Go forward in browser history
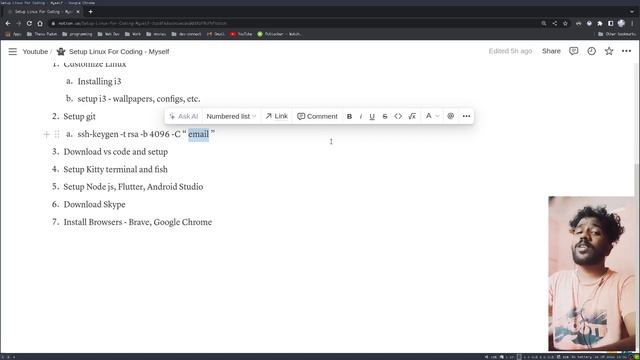This screenshot has width=640, height=360. pyautogui.click(x=19, y=24)
